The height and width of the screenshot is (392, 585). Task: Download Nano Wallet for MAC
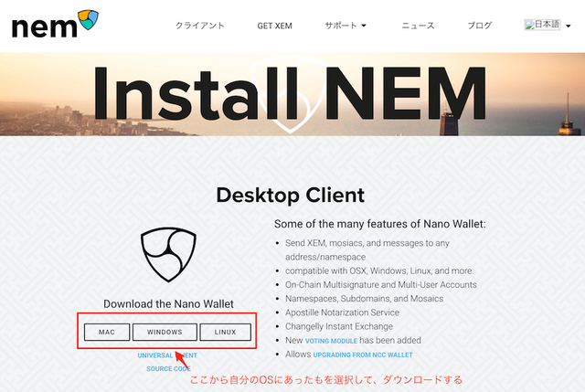point(107,332)
